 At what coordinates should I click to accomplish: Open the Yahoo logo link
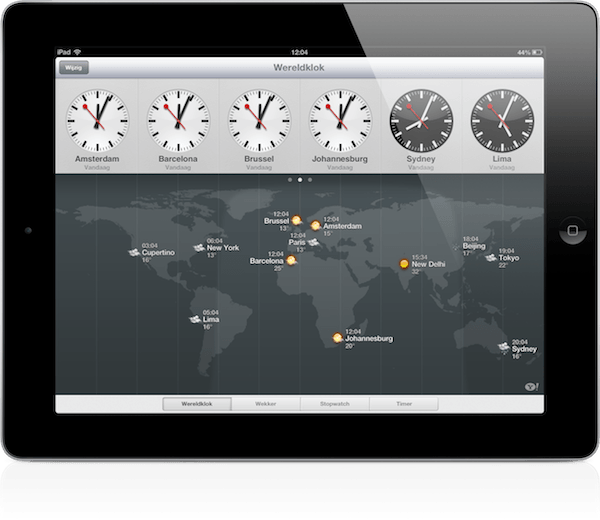pos(532,387)
